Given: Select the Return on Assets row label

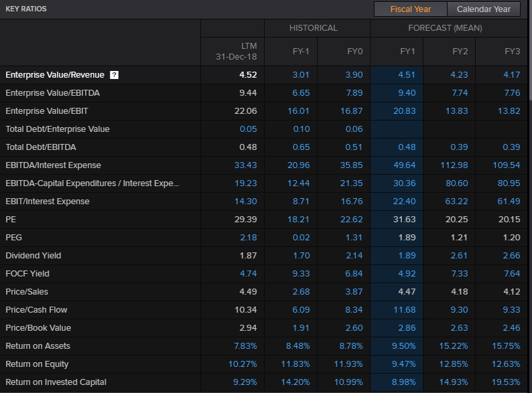Looking at the screenshot, I should pos(38,346).
